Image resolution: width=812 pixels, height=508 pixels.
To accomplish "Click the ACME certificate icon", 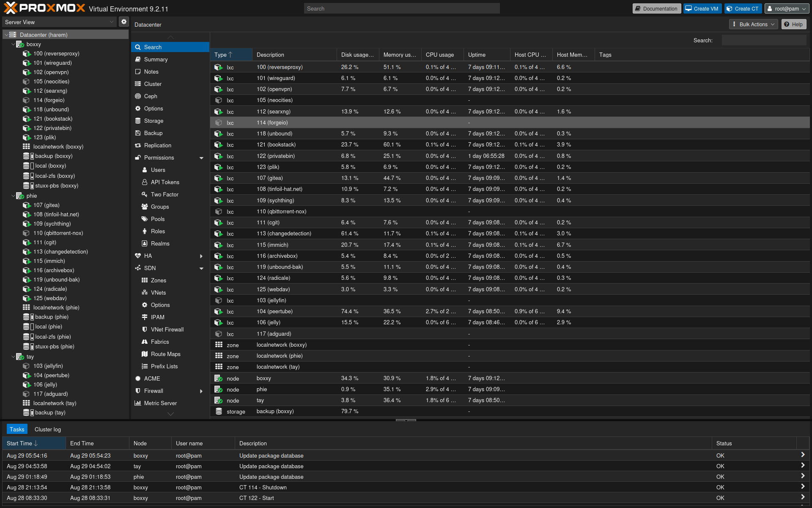I will [x=138, y=378].
